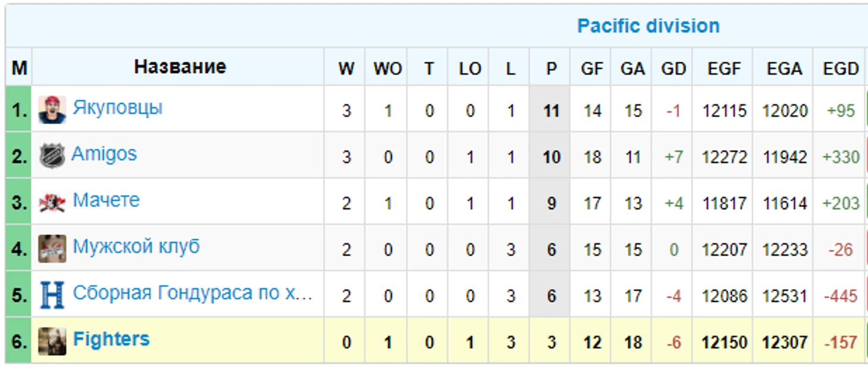The image size is (868, 369).
Task: Click the M position column header
Action: 19,68
